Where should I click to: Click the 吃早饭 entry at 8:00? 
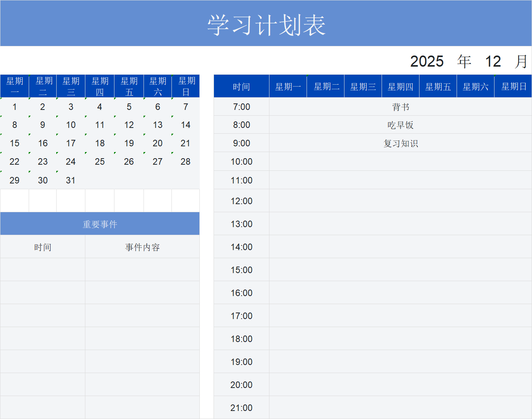tap(401, 124)
